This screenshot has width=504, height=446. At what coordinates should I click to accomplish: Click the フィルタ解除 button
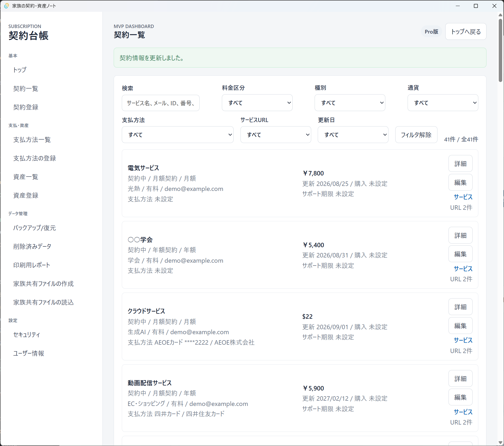pyautogui.click(x=416, y=135)
